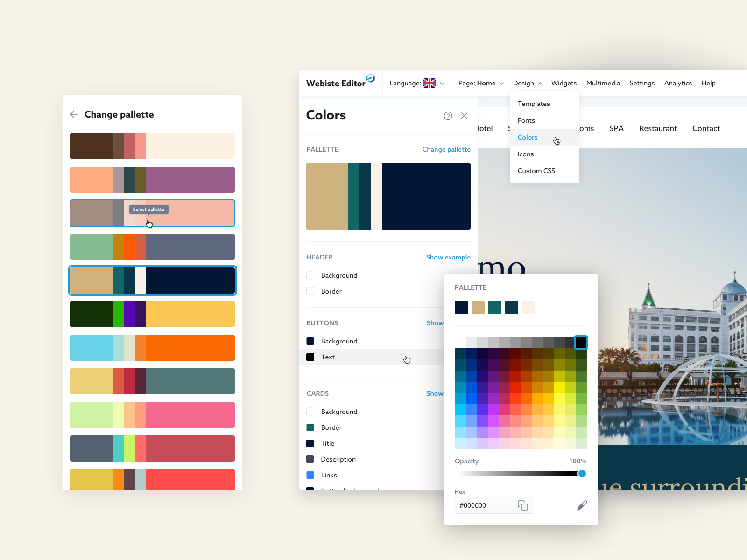The image size is (747, 560).
Task: Open the Analytics menu item
Action: (x=678, y=83)
